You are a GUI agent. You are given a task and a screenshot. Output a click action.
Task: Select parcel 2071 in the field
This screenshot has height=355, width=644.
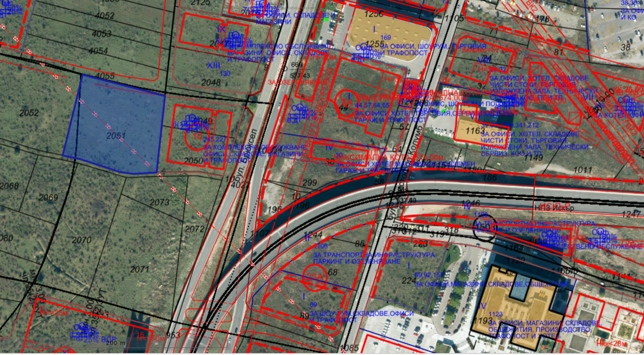(x=139, y=269)
